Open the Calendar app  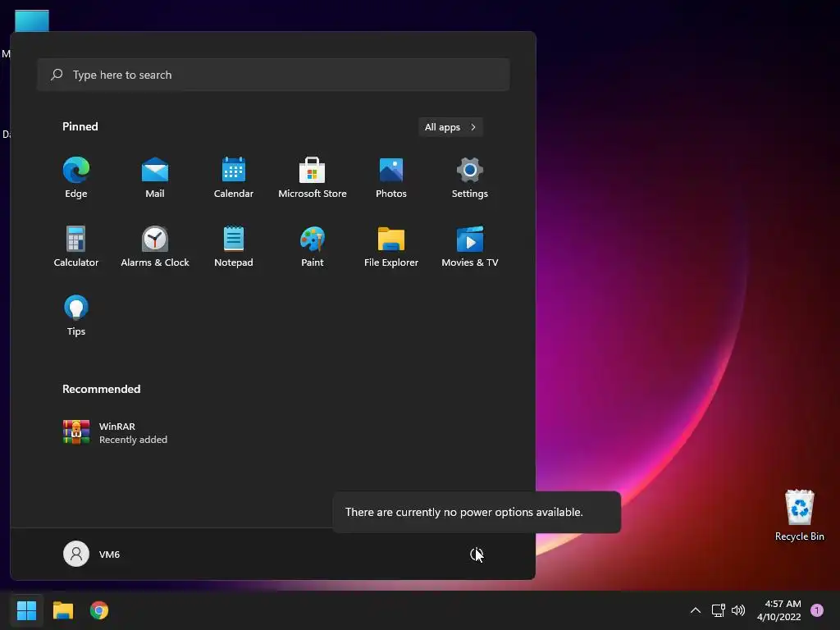(x=234, y=177)
